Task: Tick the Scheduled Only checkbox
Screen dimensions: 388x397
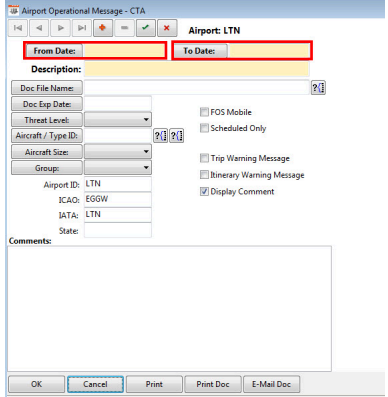Action: pos(204,128)
